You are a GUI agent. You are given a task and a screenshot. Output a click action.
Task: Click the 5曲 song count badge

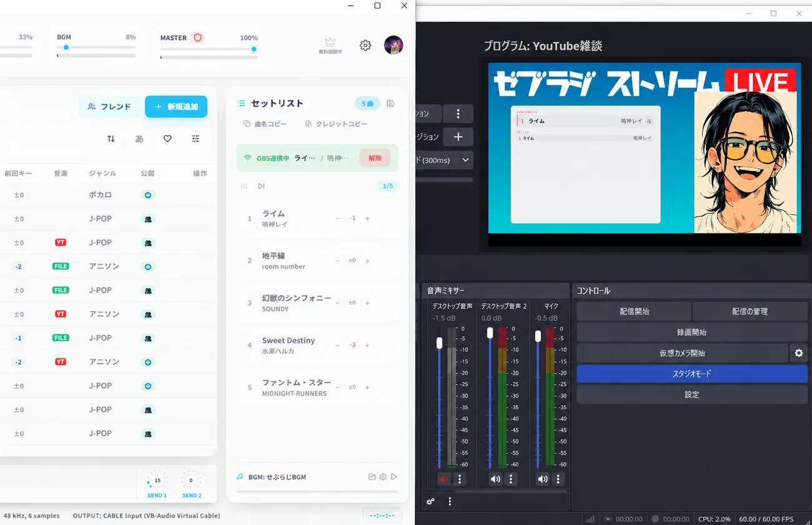[x=367, y=104]
